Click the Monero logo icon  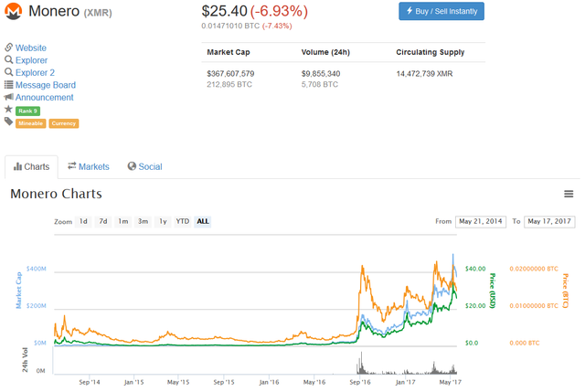(14, 11)
